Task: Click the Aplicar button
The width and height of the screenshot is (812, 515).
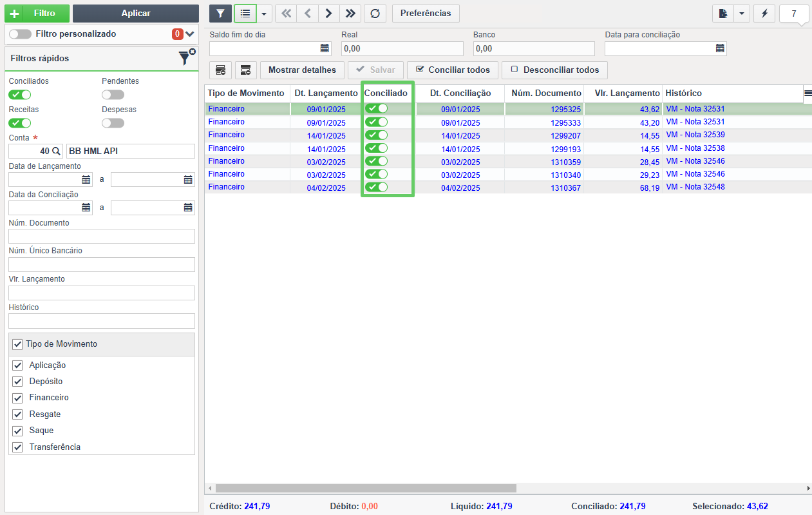Action: pos(136,14)
